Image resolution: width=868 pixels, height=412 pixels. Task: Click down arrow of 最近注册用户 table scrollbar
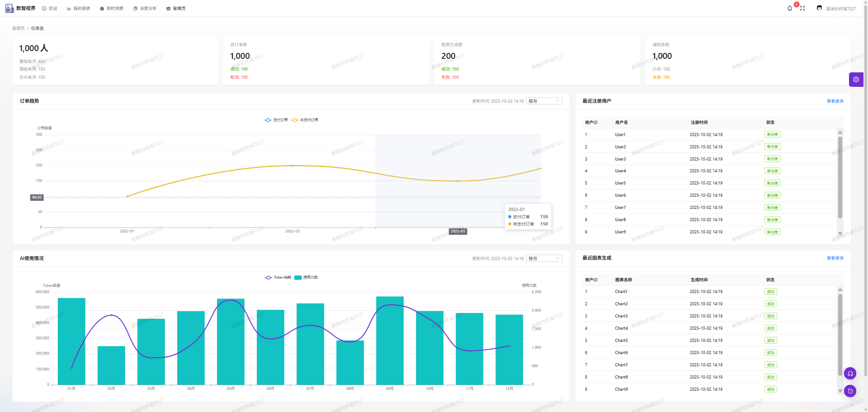(x=840, y=234)
